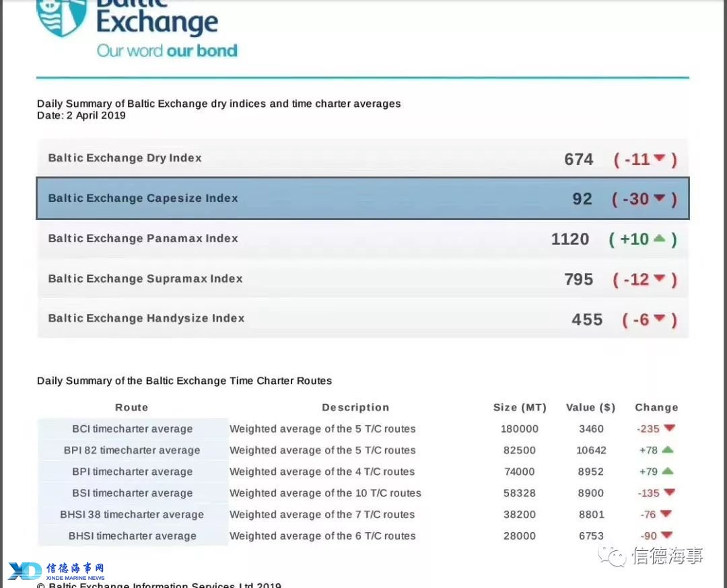Click the size cell 58328
The width and height of the screenshot is (727, 588).
point(520,492)
